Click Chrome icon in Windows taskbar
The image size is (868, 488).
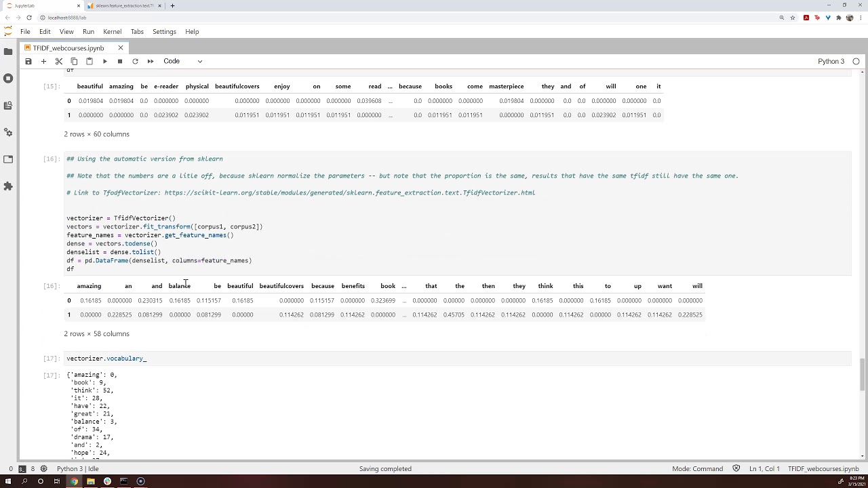coord(74,481)
